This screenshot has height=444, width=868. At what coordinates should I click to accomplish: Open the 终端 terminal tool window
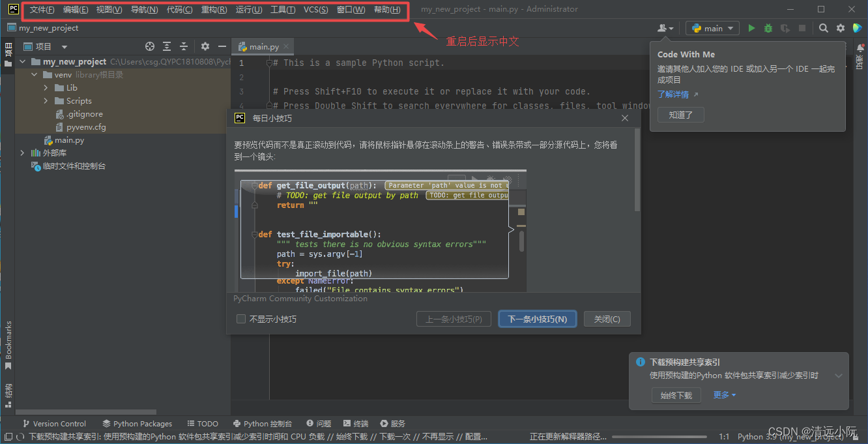pos(356,423)
